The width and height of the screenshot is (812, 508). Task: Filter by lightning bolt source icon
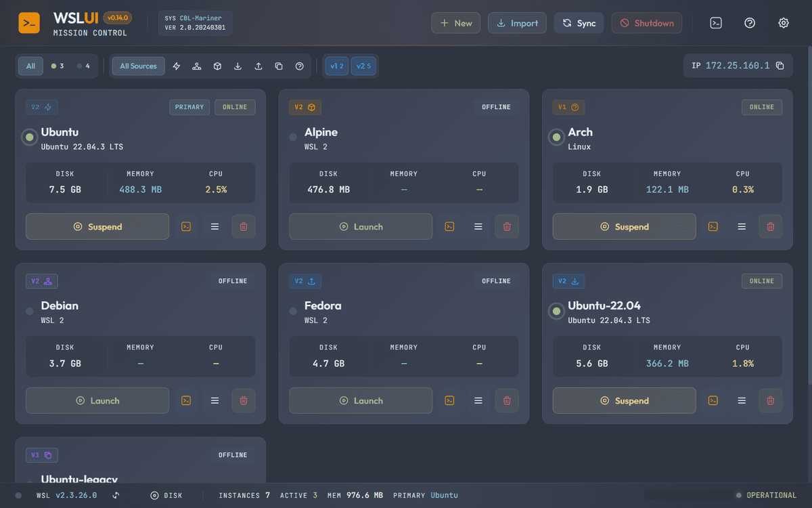tap(177, 66)
